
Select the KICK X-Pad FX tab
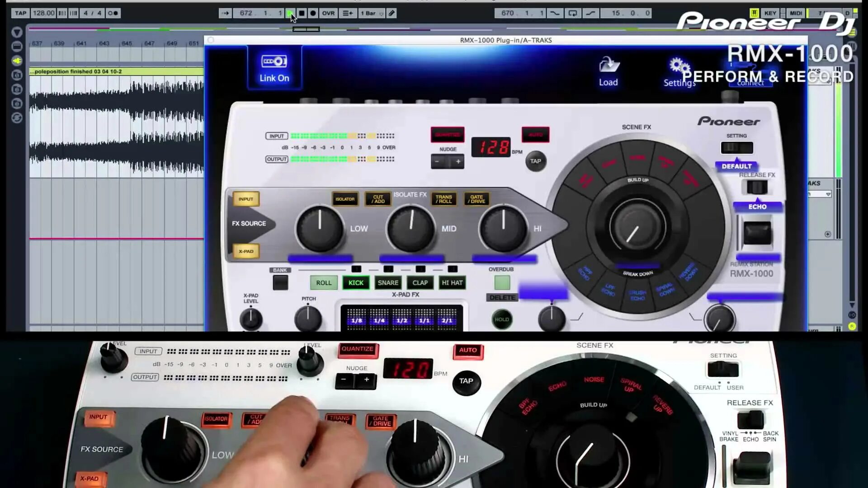pos(356,283)
